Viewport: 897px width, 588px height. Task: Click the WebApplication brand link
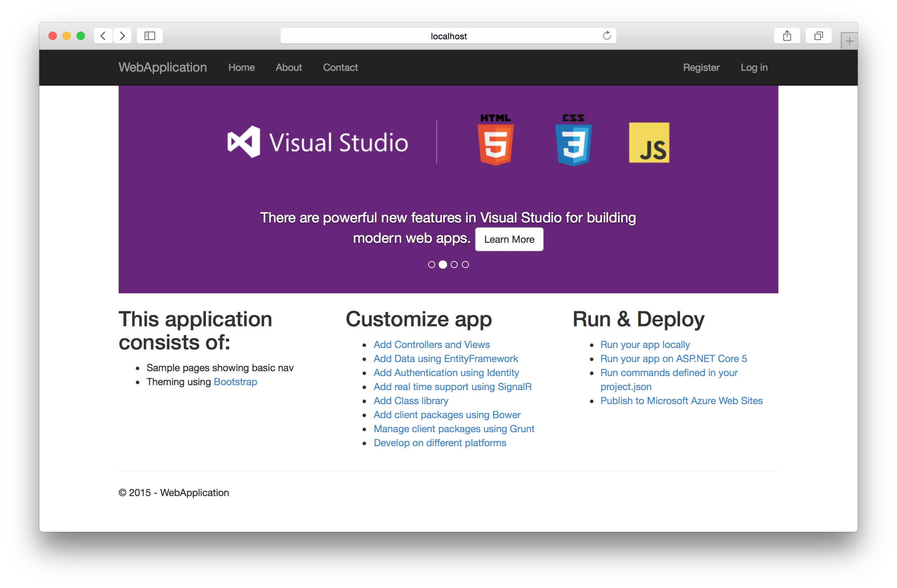(x=162, y=67)
